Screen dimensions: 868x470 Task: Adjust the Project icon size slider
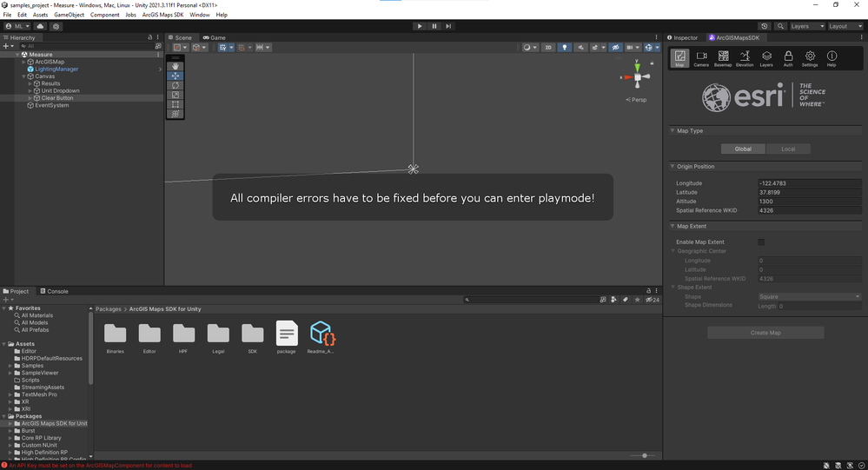click(x=643, y=455)
